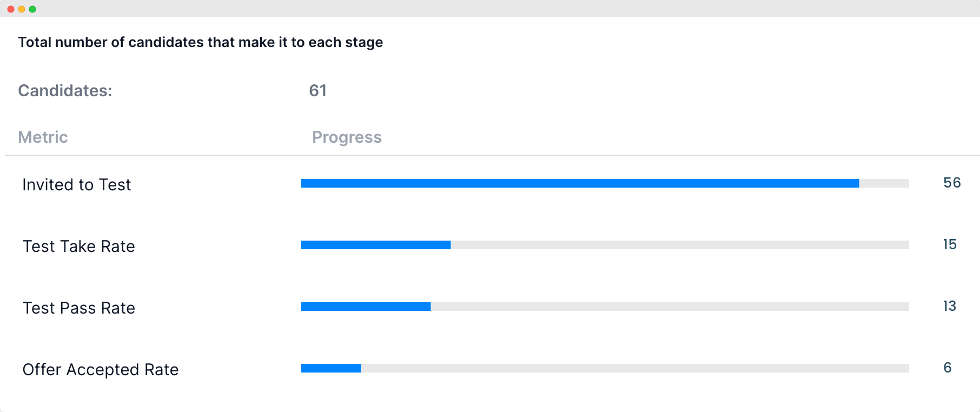Click the red close window button
Screen dimensions: 980x412
[11, 9]
